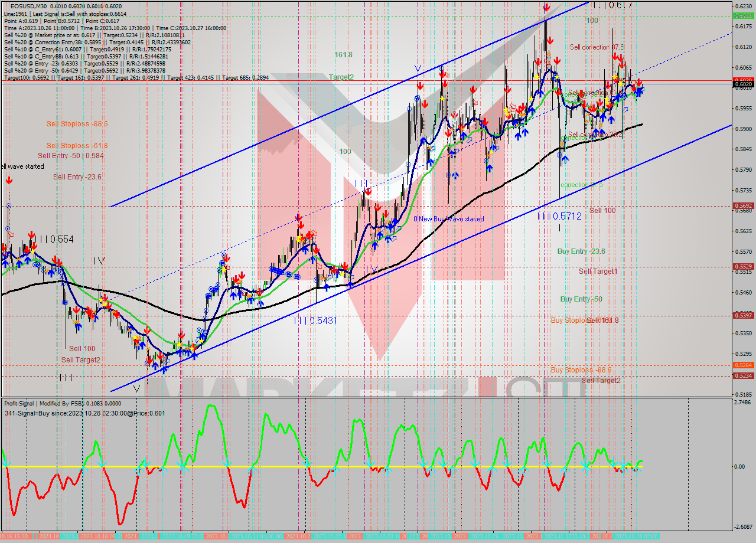The height and width of the screenshot is (543, 756).
Task: Click the red arrow under 'wave started' label
Action: 9,181
